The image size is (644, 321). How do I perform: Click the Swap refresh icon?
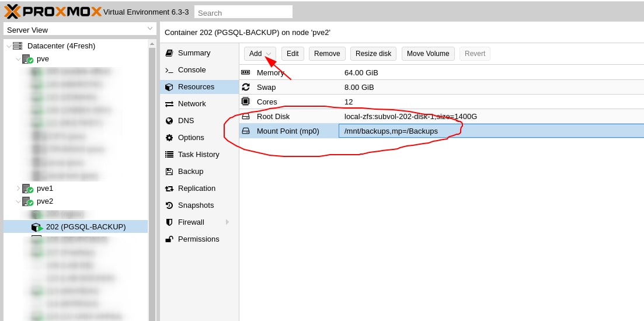(246, 87)
